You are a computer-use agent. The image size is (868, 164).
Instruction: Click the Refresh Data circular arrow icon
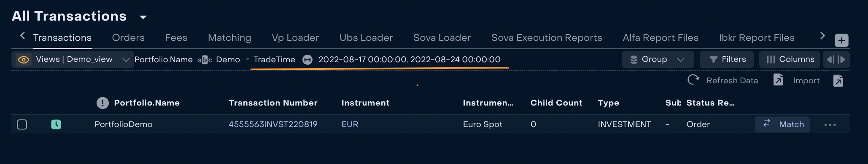[x=693, y=80]
